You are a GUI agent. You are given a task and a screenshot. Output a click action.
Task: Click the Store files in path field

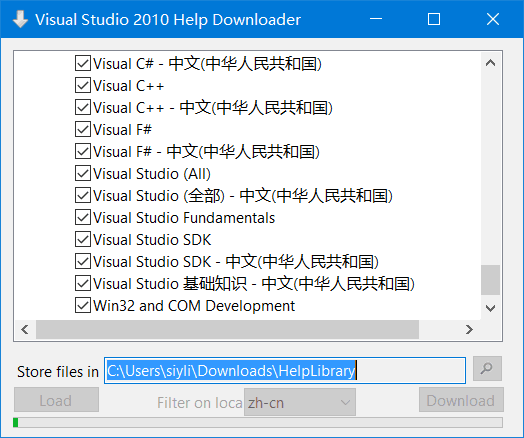285,371
